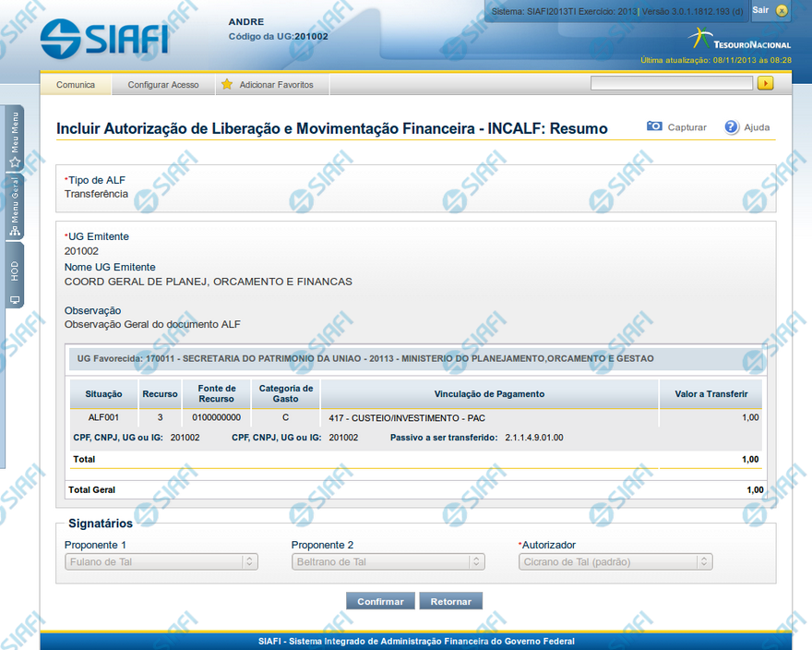The width and height of the screenshot is (812, 650).
Task: Click the Tesouro Nacional logo
Action: point(739,40)
